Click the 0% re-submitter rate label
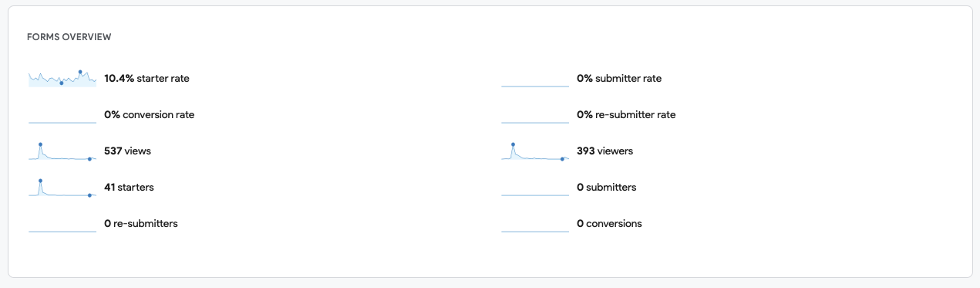 626,114
